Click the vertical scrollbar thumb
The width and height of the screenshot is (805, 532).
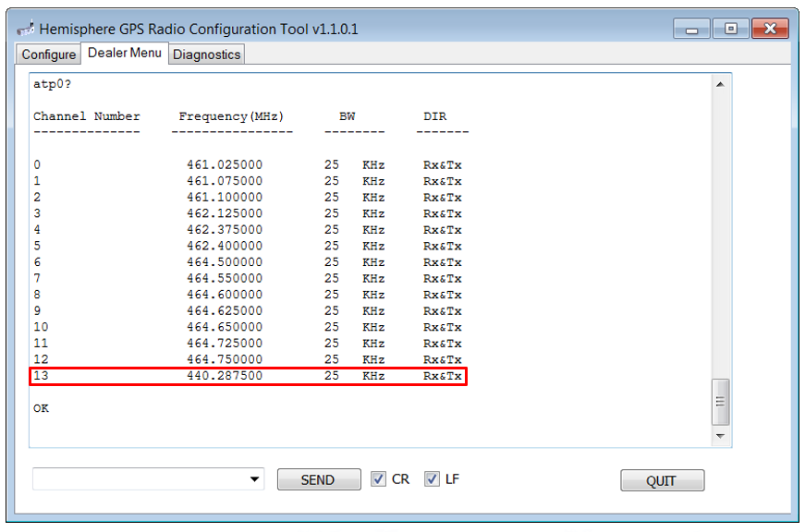point(720,402)
